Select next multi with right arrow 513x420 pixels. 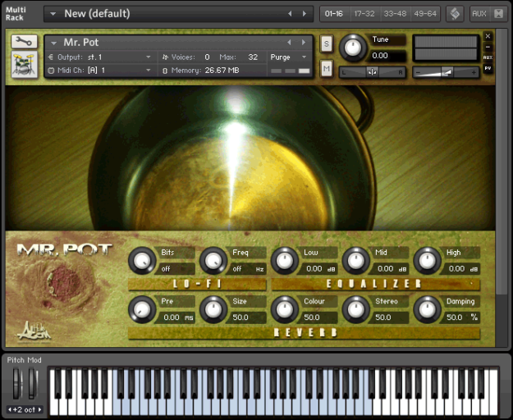click(x=305, y=14)
